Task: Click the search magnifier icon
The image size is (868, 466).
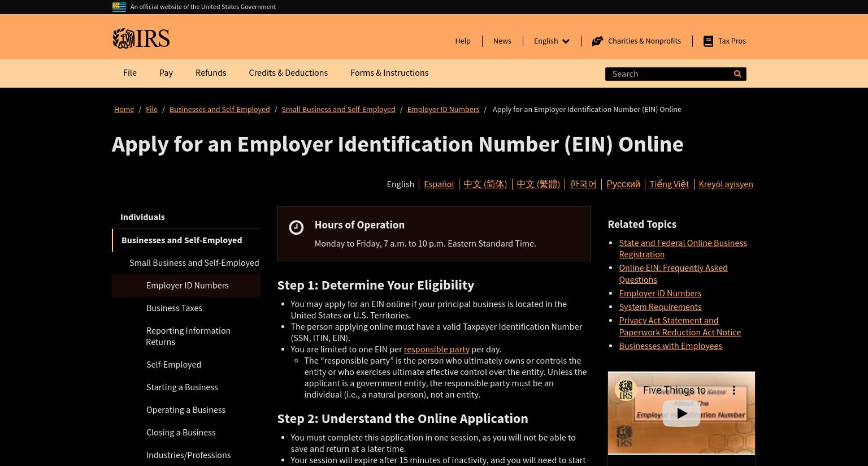Action: [x=737, y=74]
